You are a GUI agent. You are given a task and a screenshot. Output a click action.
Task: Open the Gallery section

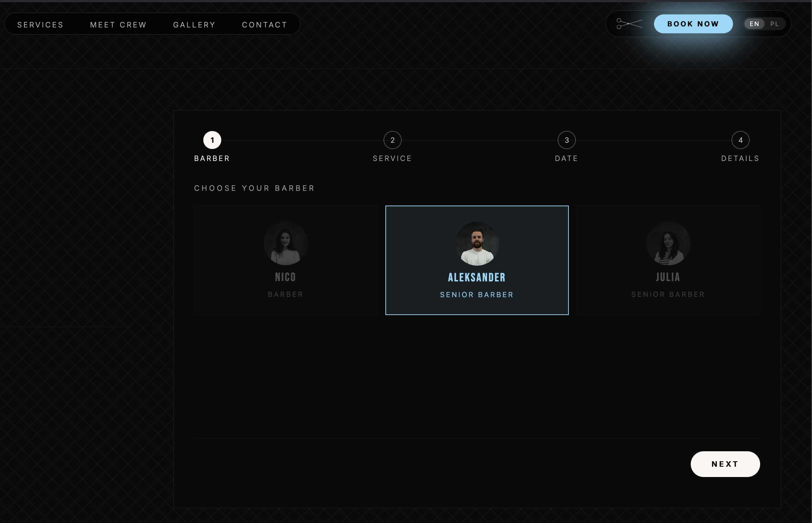coord(194,25)
